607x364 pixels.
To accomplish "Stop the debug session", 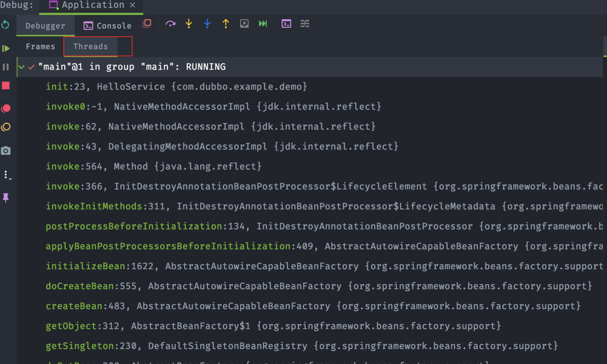I will [x=6, y=85].
